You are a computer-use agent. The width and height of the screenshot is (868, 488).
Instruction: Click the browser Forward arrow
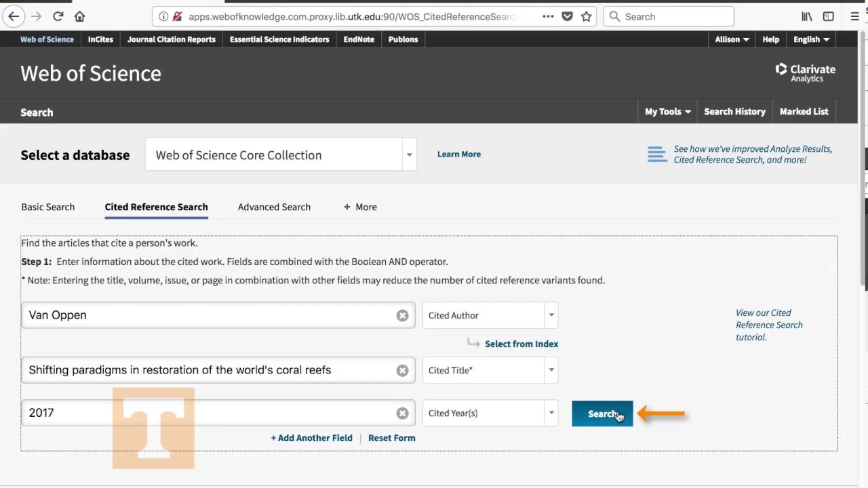pos(36,16)
